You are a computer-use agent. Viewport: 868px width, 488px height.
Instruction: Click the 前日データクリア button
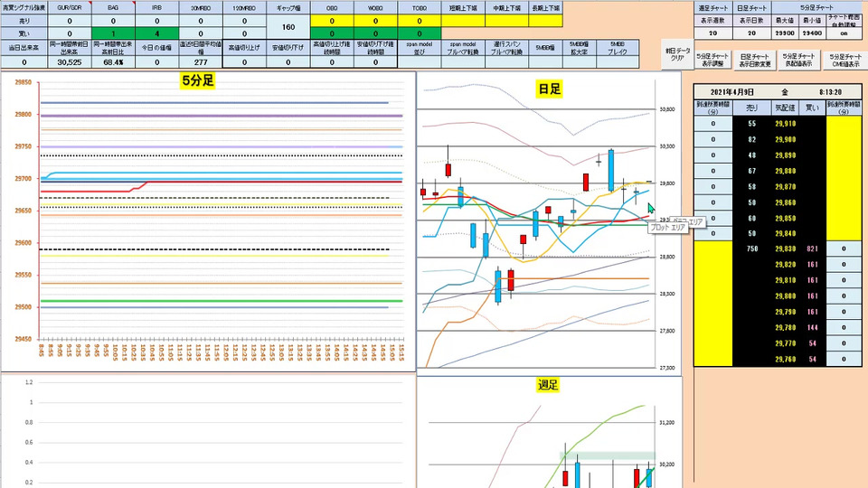tap(677, 54)
